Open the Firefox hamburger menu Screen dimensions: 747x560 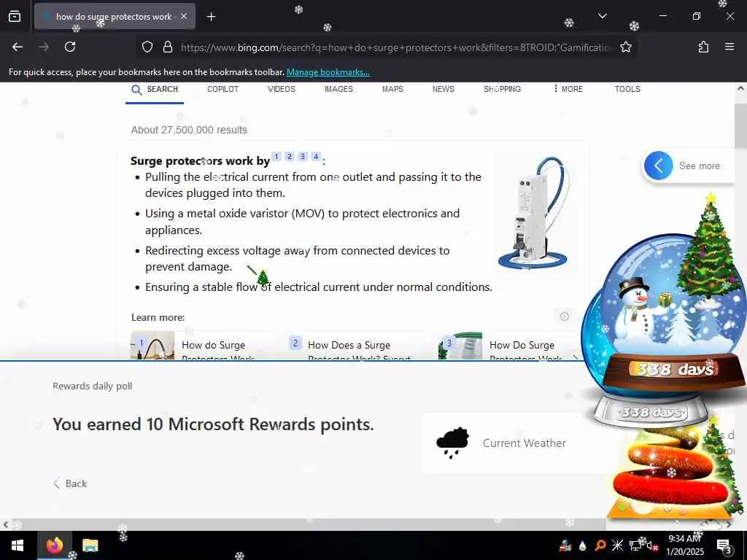pos(729,47)
